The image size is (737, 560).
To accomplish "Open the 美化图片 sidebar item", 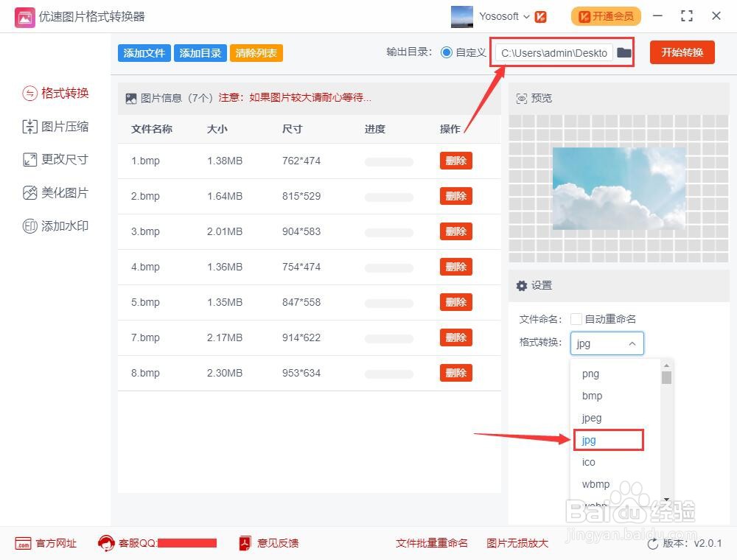I will (x=55, y=192).
